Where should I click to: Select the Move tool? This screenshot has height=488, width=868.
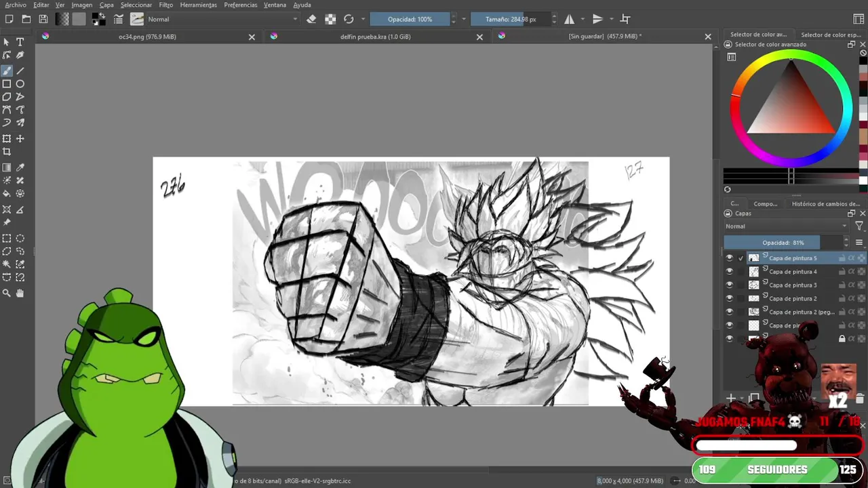click(x=20, y=139)
